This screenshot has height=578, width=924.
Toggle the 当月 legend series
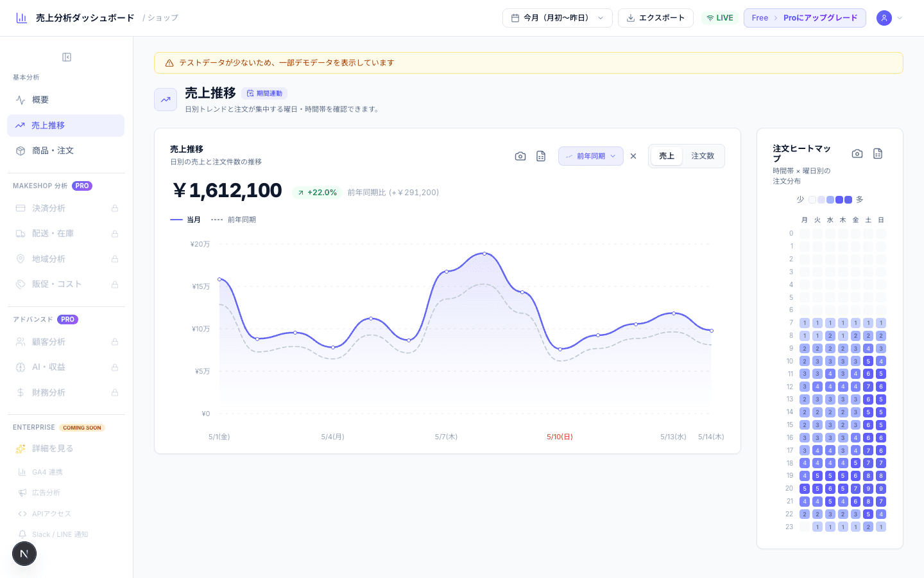point(185,220)
